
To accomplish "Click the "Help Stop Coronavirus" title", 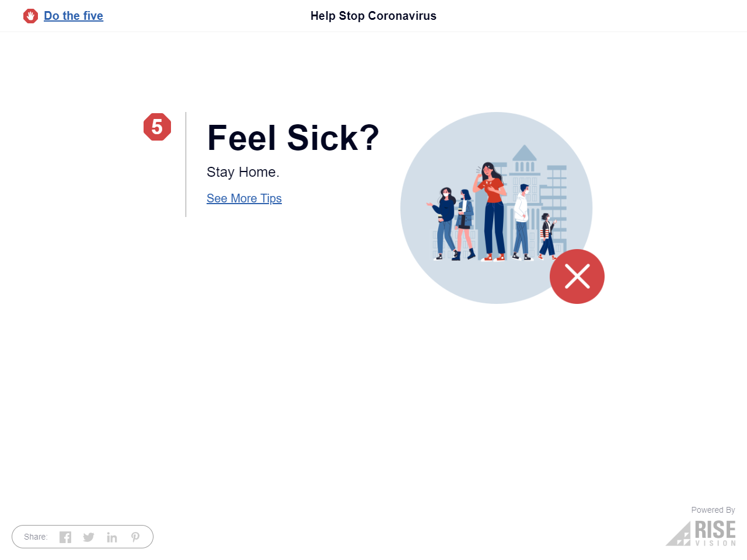I will click(373, 16).
